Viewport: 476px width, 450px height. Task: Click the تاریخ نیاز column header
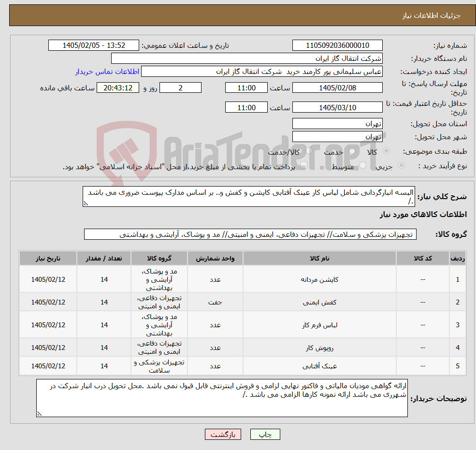click(48, 259)
